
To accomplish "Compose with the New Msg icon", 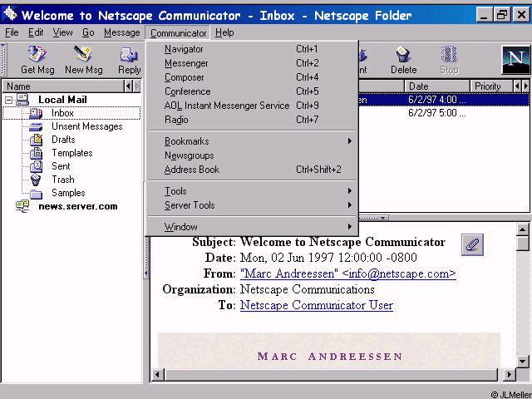I will pyautogui.click(x=83, y=54).
